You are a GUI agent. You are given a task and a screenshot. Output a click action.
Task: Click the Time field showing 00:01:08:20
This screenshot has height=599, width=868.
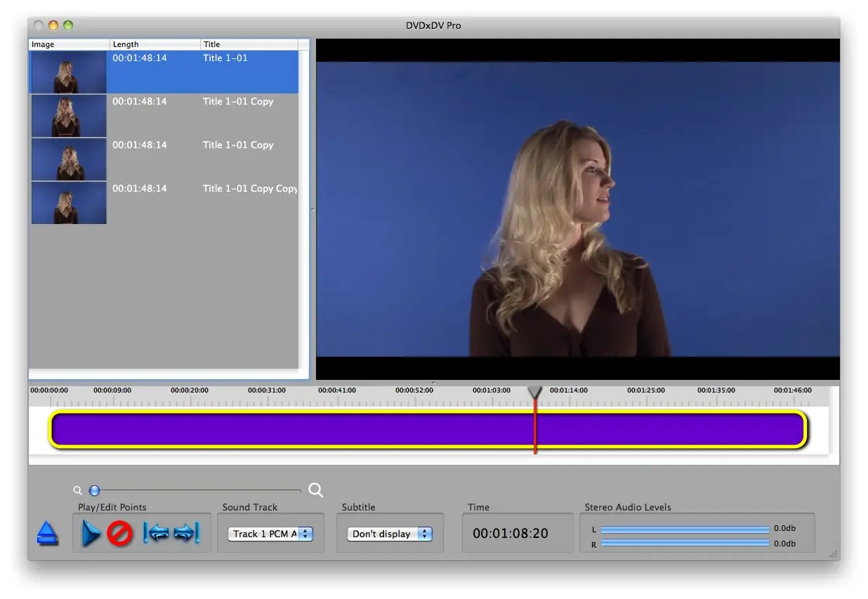[511, 533]
